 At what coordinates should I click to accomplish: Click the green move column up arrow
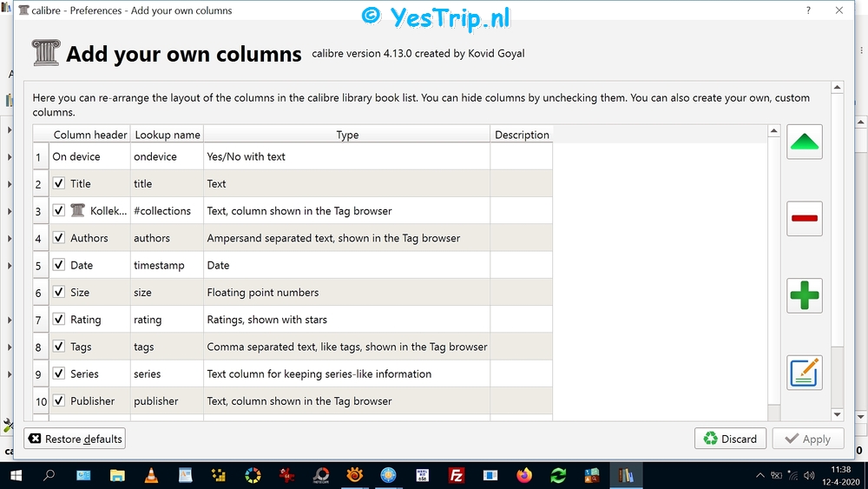pyautogui.click(x=805, y=142)
